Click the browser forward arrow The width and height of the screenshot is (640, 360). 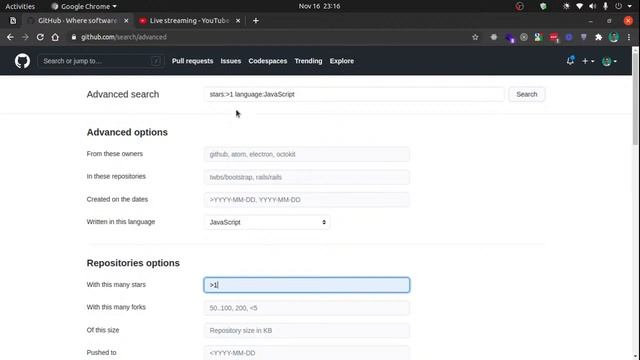click(x=25, y=37)
